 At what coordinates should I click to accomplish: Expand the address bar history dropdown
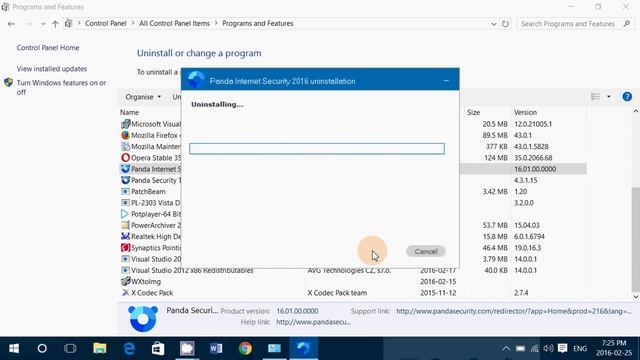pyautogui.click(x=493, y=24)
